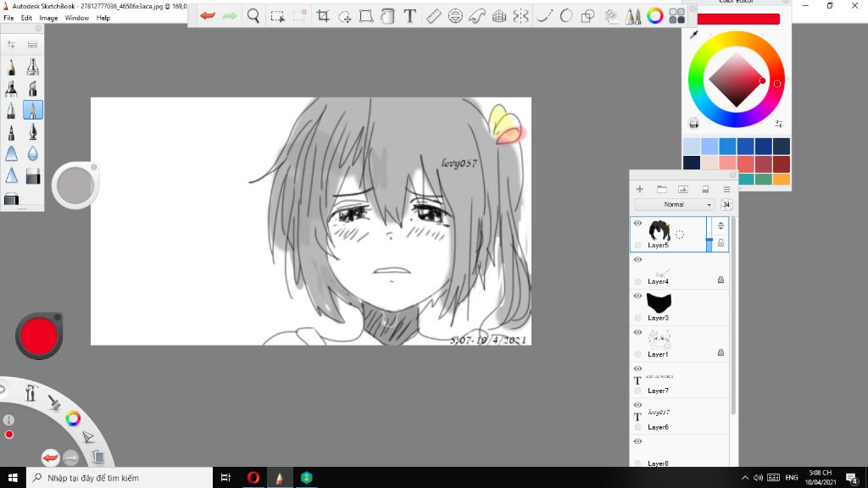Toggle the Symmetry tool

[520, 16]
